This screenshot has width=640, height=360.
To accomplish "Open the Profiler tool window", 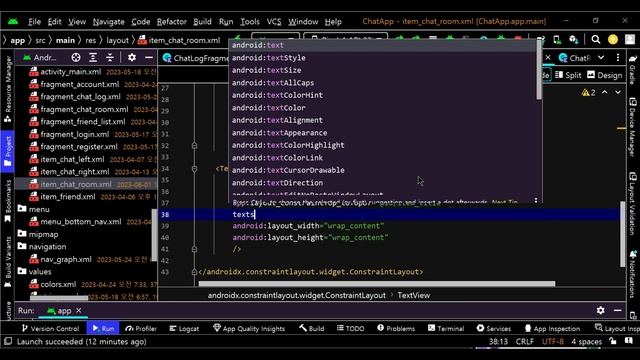I will pos(141,328).
